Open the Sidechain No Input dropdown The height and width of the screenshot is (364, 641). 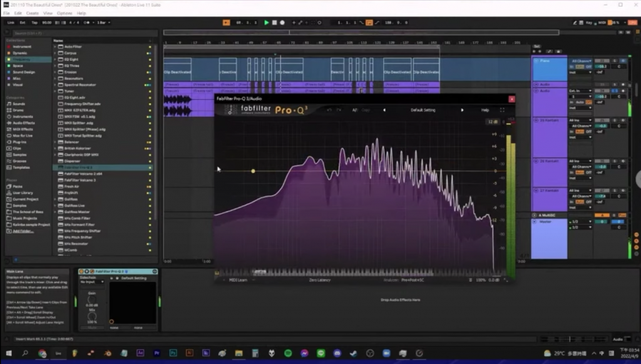tap(91, 282)
